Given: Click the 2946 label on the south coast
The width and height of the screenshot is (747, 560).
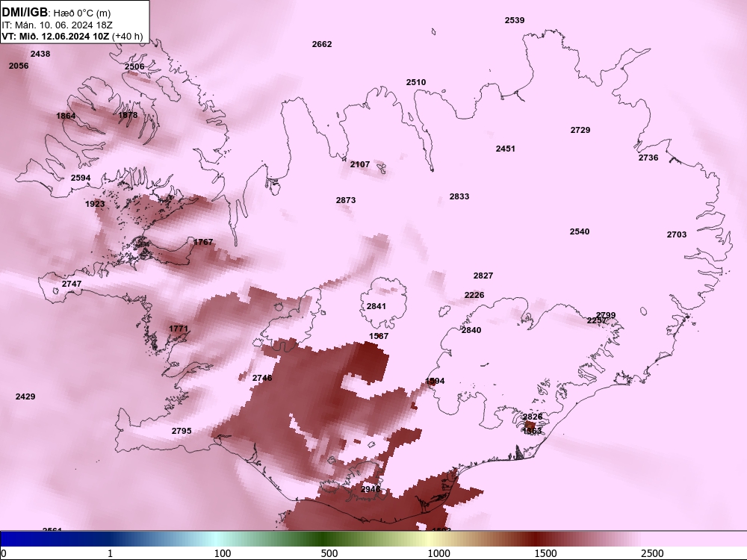Looking at the screenshot, I should [371, 489].
